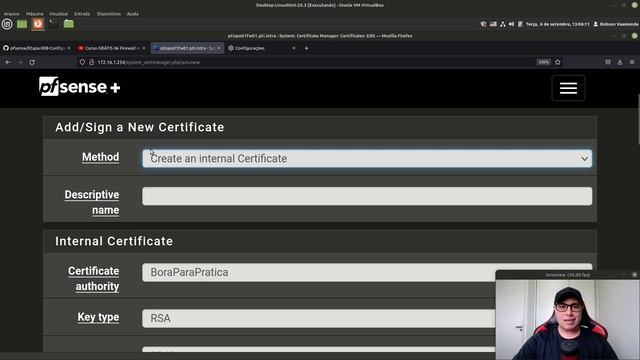Image resolution: width=640 pixels, height=360 pixels.
Task: Open the clipboard notes tray icon
Action: pos(520,24)
